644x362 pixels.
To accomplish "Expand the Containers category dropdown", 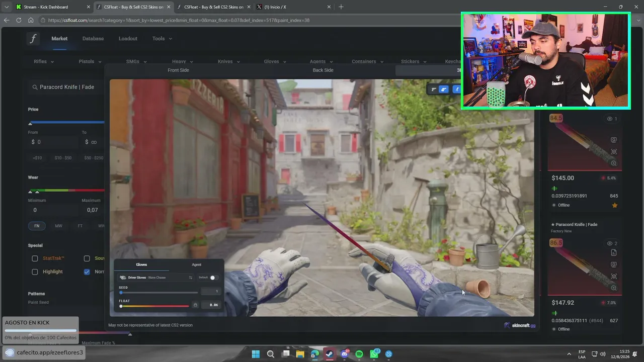I will click(x=368, y=62).
